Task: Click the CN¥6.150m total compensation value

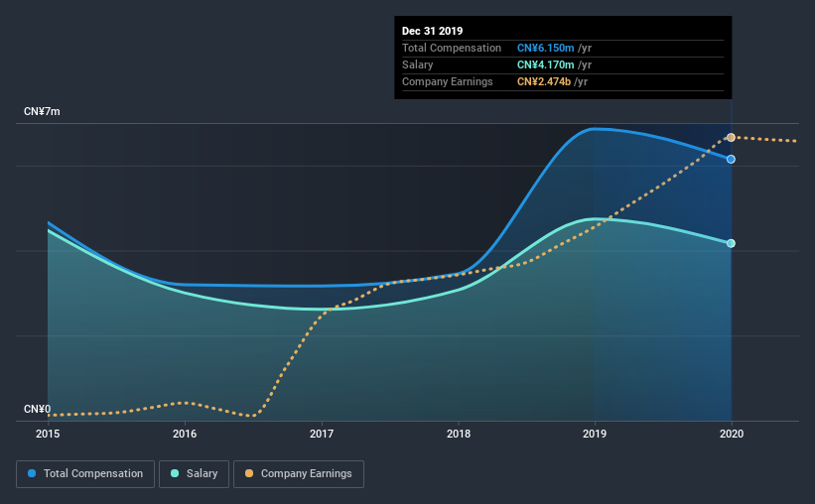Action: (545, 48)
